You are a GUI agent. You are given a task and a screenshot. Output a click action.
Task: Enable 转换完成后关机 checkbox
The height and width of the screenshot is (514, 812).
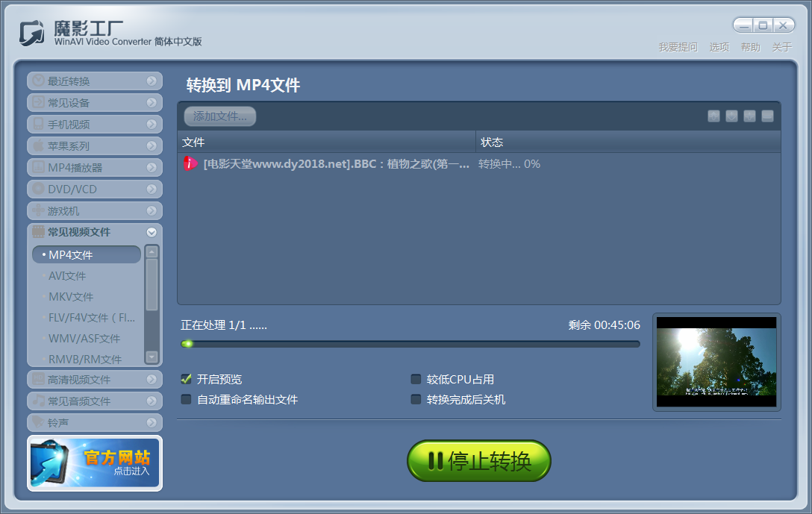[416, 399]
